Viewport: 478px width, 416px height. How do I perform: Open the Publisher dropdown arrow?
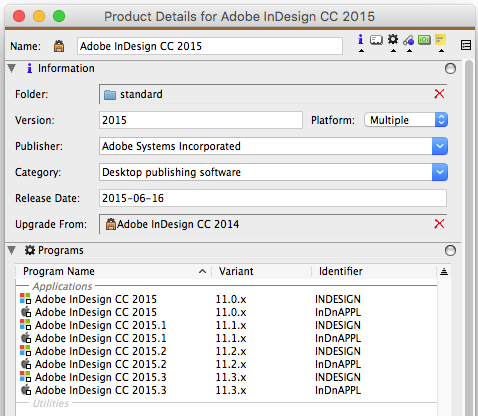tap(440, 146)
